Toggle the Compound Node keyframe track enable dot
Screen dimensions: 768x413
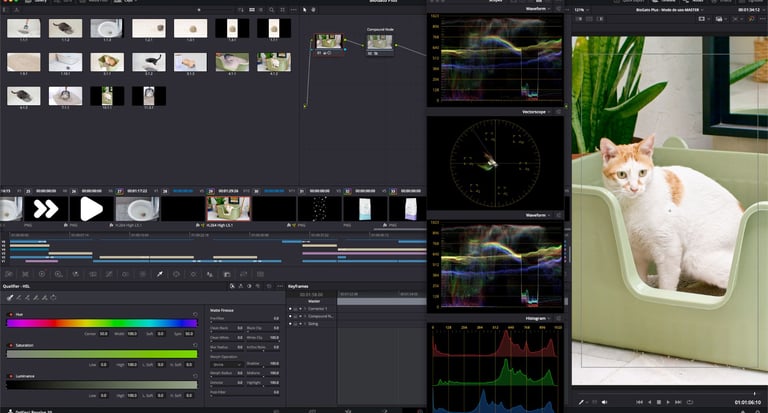click(290, 316)
